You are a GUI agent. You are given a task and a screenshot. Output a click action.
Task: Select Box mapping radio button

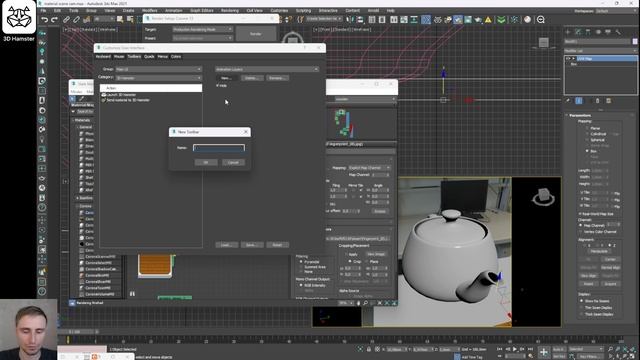[x=587, y=151]
